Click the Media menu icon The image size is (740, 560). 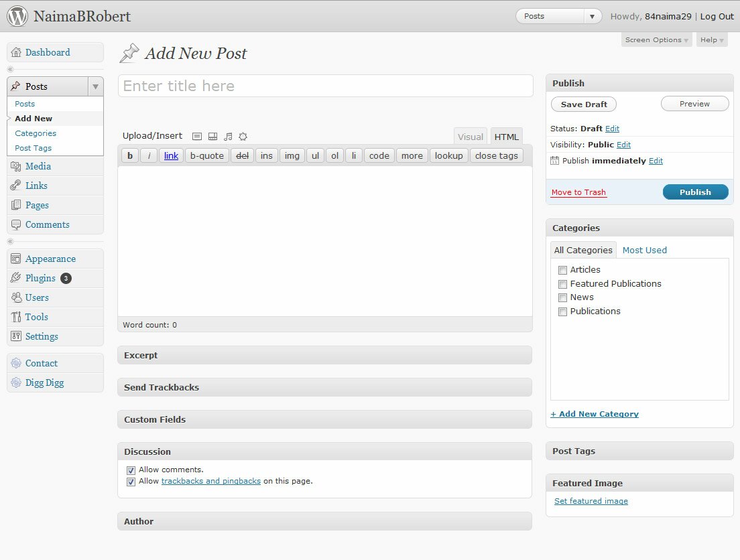16,166
